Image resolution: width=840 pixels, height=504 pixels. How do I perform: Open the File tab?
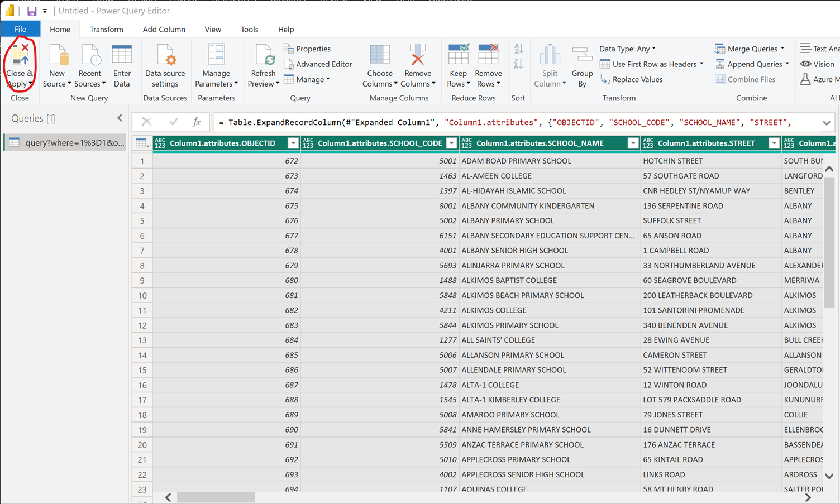point(20,29)
